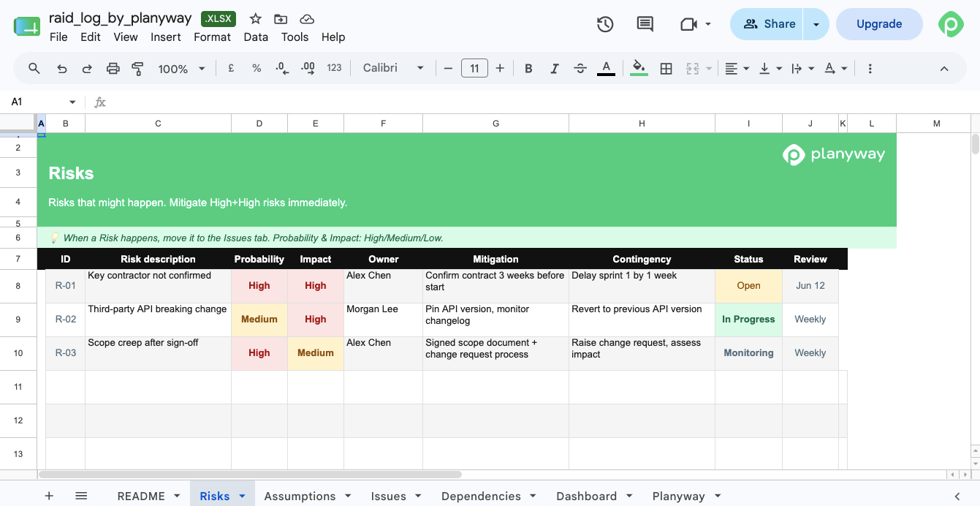Switch to the Issues tab

pos(388,496)
